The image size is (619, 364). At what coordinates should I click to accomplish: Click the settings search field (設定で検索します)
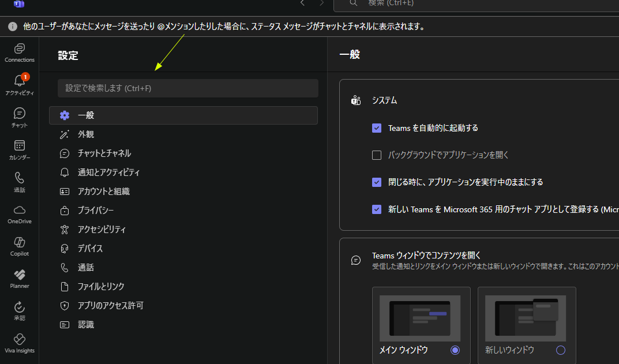[187, 88]
